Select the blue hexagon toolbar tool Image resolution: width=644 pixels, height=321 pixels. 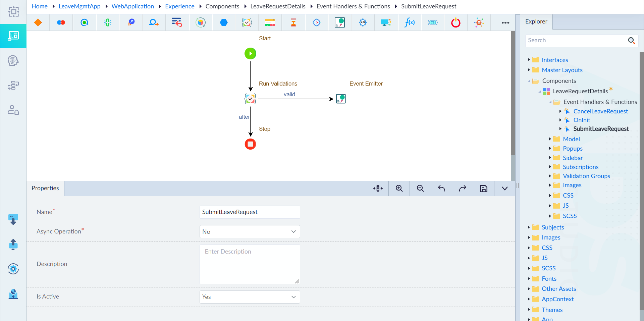(224, 22)
